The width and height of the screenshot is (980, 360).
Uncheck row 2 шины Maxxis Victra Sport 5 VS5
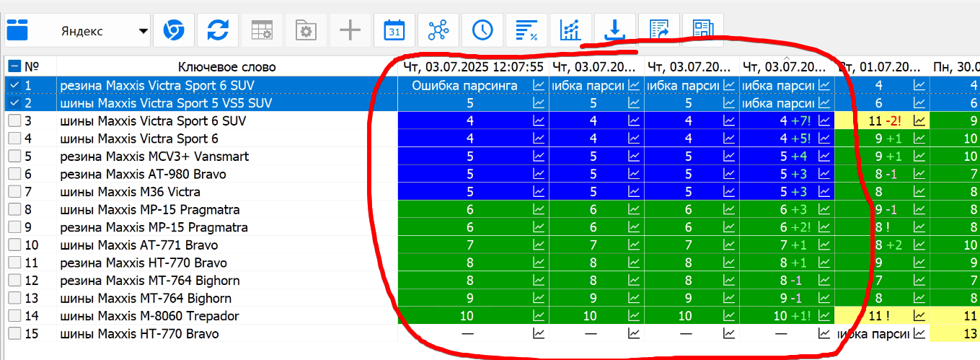coord(14,103)
